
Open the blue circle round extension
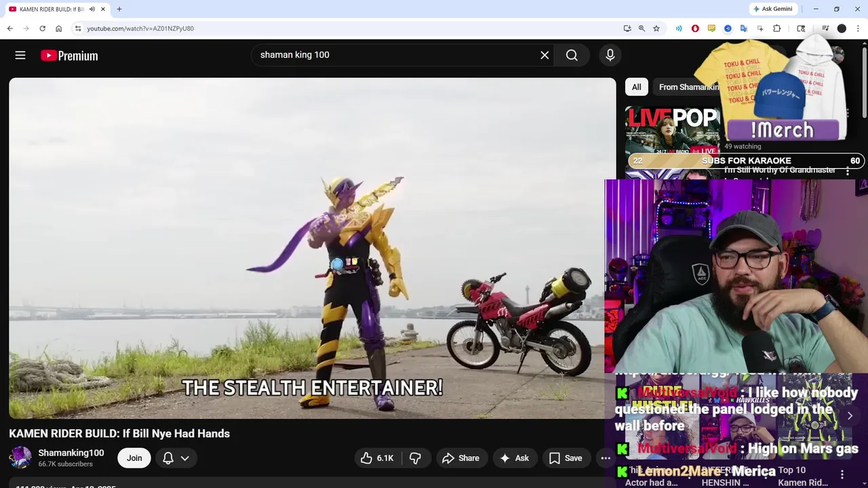click(728, 28)
